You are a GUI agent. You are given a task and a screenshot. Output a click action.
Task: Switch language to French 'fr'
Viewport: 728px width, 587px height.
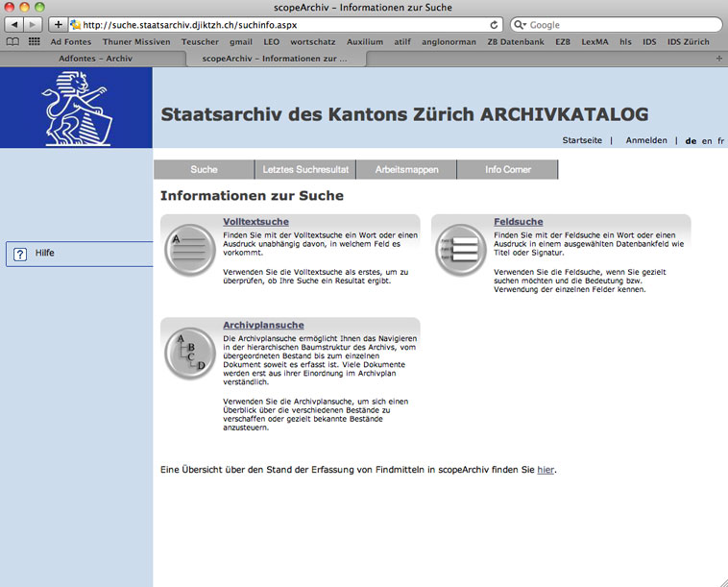tap(720, 140)
